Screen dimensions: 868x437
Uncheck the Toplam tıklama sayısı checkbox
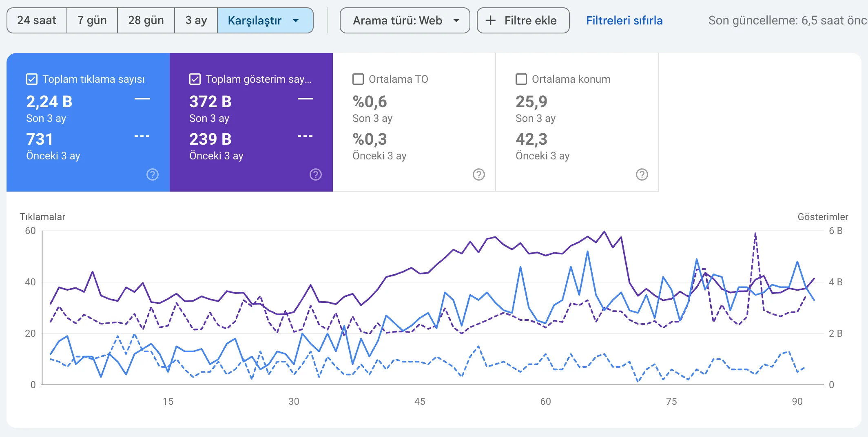click(x=32, y=79)
